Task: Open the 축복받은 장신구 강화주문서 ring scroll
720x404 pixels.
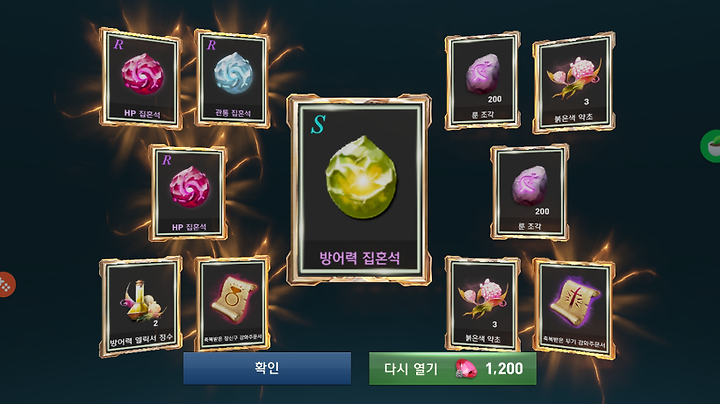Action: (233, 304)
